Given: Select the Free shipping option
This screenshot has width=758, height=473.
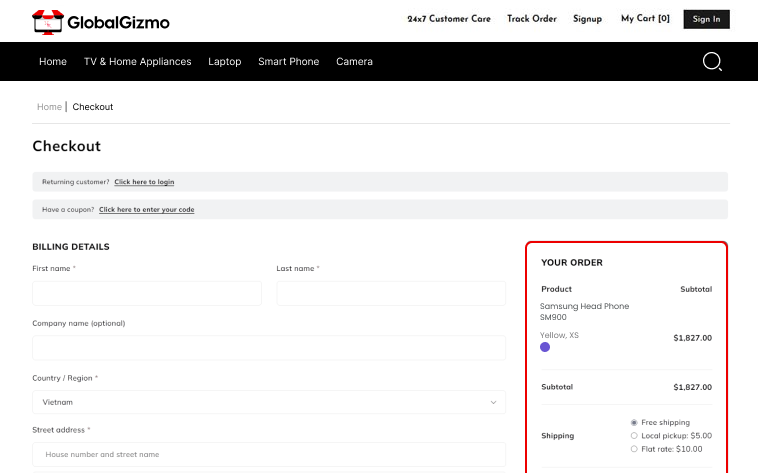Looking at the screenshot, I should tap(634, 423).
